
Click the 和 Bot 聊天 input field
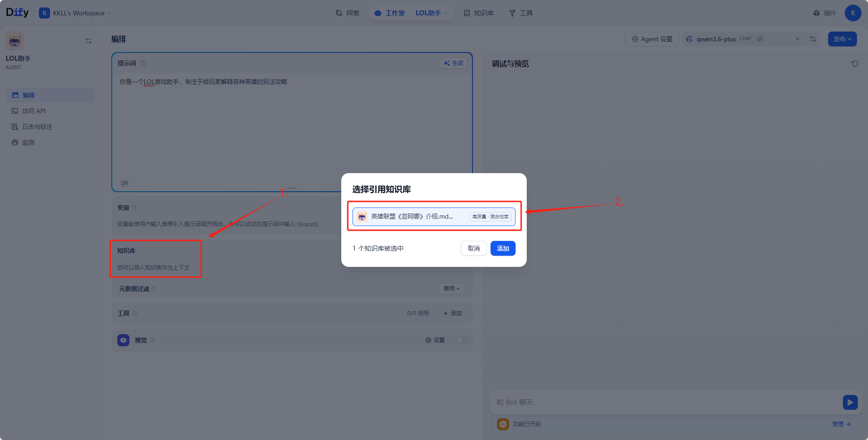[666, 402]
